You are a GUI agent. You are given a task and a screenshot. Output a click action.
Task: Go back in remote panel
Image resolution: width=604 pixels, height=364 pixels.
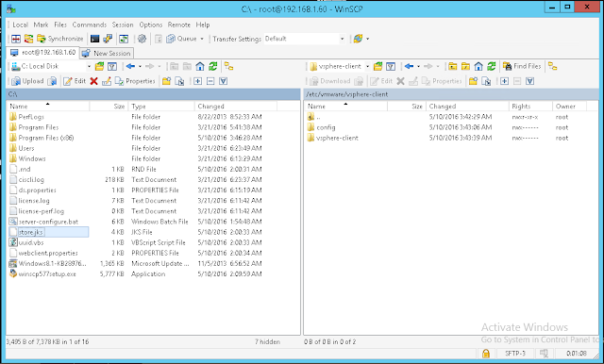pyautogui.click(x=409, y=67)
